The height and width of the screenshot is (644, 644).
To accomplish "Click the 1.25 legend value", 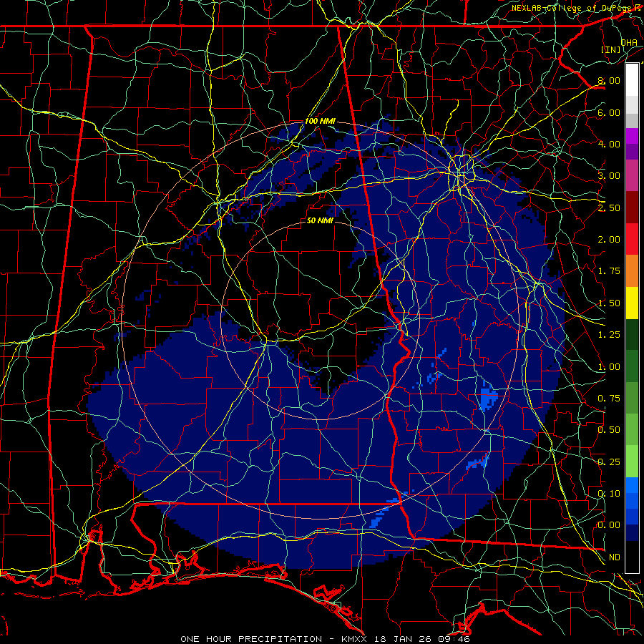I will [609, 335].
